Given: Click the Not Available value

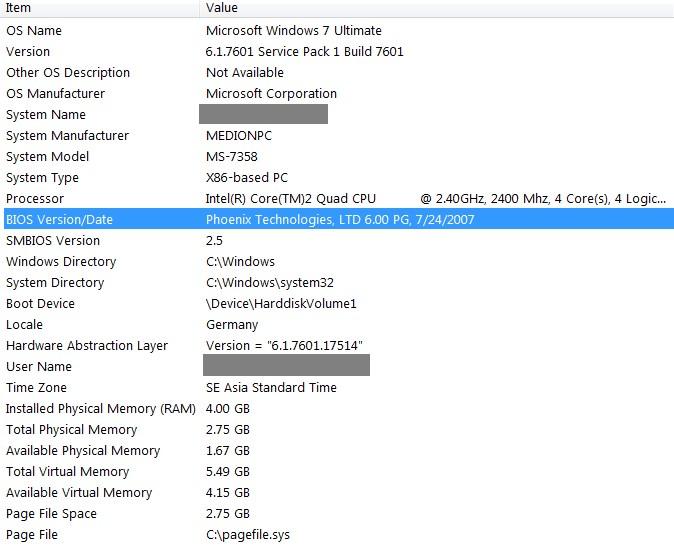Looking at the screenshot, I should 245,73.
